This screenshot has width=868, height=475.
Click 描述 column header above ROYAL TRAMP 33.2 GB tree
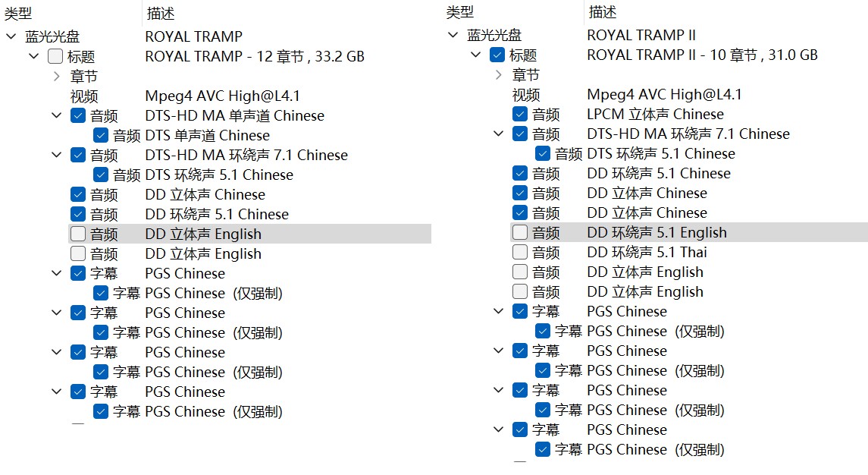coord(161,14)
